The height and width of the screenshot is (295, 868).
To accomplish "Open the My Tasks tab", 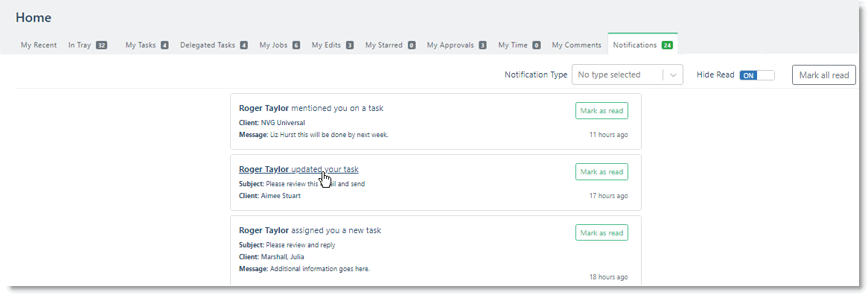I will pyautogui.click(x=147, y=45).
